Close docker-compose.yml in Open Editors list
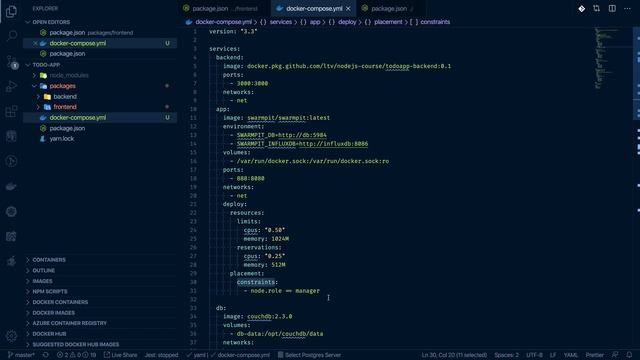 [35, 43]
